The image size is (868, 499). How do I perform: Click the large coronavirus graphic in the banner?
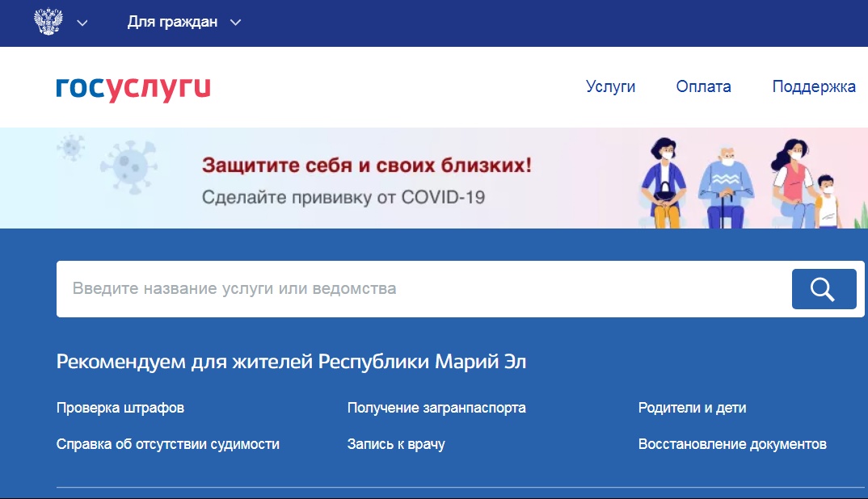[x=128, y=167]
